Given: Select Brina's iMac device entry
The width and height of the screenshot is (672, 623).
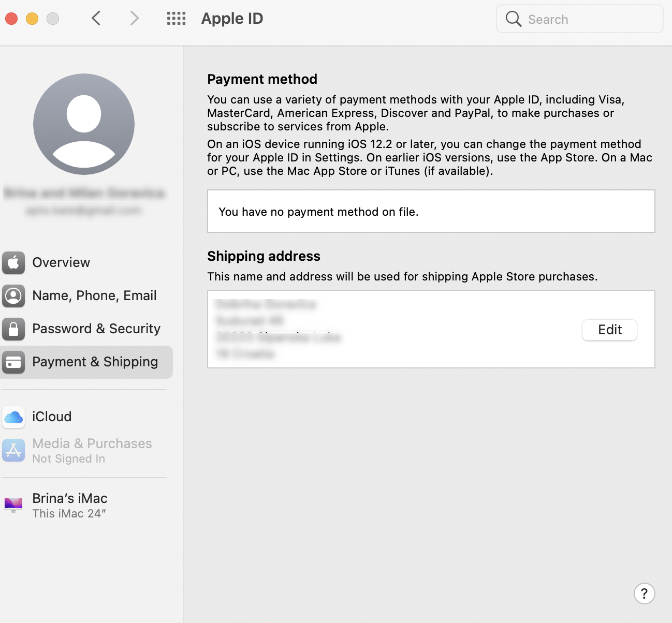Looking at the screenshot, I should pos(86,505).
